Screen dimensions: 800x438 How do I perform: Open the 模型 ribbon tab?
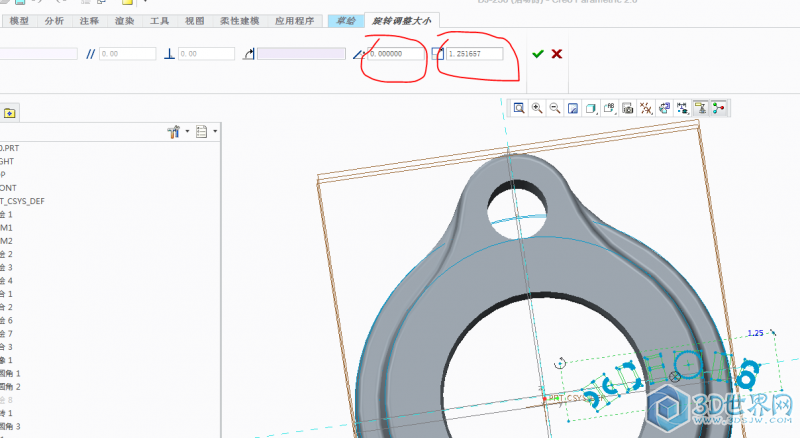19,21
